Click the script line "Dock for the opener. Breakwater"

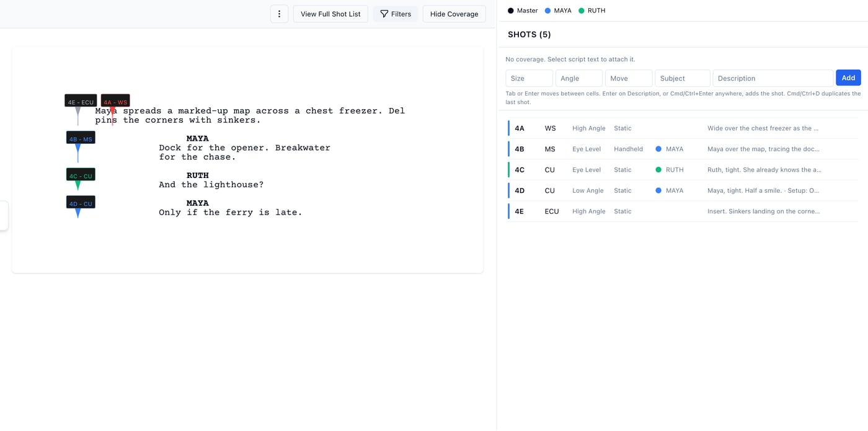(244, 148)
